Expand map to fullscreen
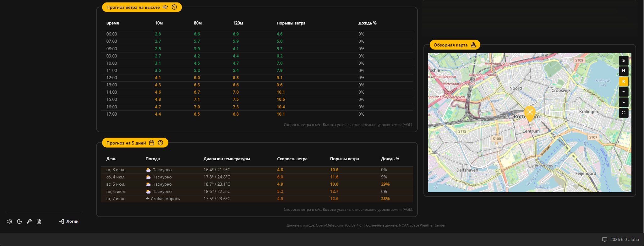Screen dimensions: 644x246 pyautogui.click(x=624, y=112)
